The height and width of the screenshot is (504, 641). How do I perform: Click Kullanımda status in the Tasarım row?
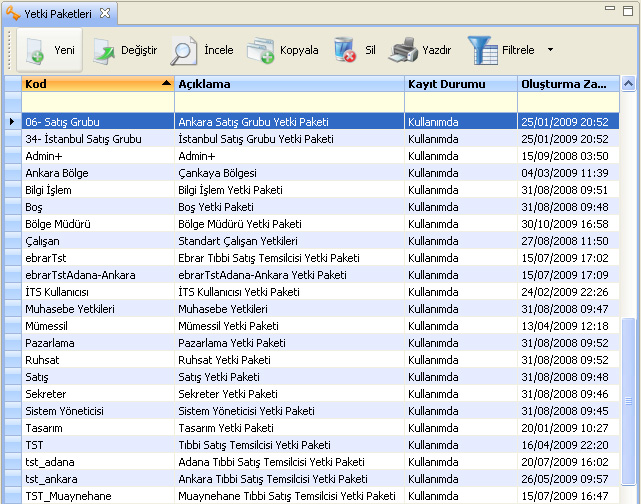point(461,428)
